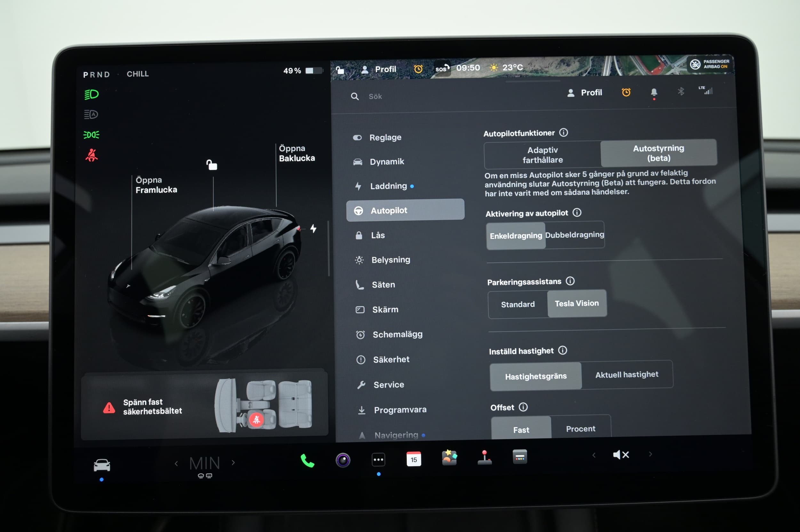This screenshot has width=800, height=532.
Task: Open Säten settings menu
Action: click(x=406, y=285)
